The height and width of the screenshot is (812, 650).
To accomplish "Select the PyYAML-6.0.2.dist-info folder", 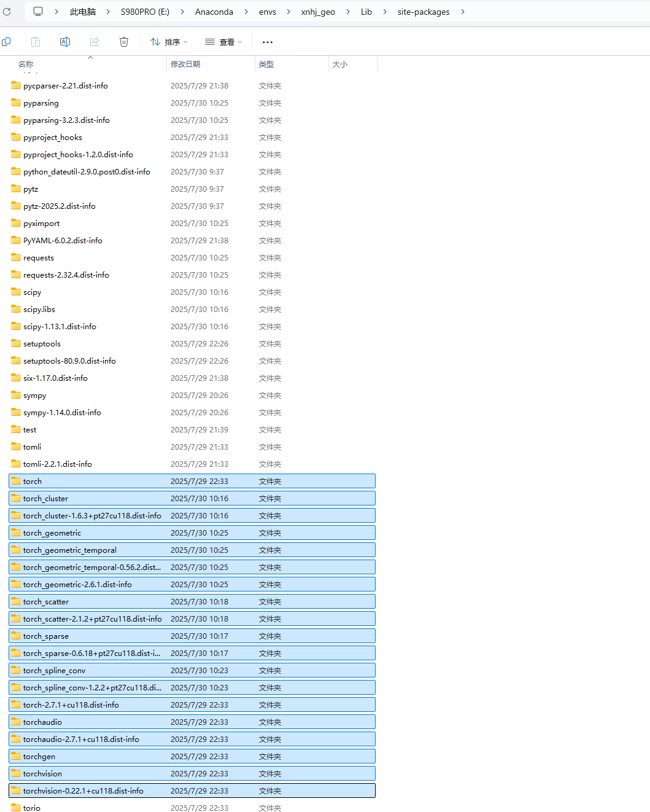I will tap(192, 241).
